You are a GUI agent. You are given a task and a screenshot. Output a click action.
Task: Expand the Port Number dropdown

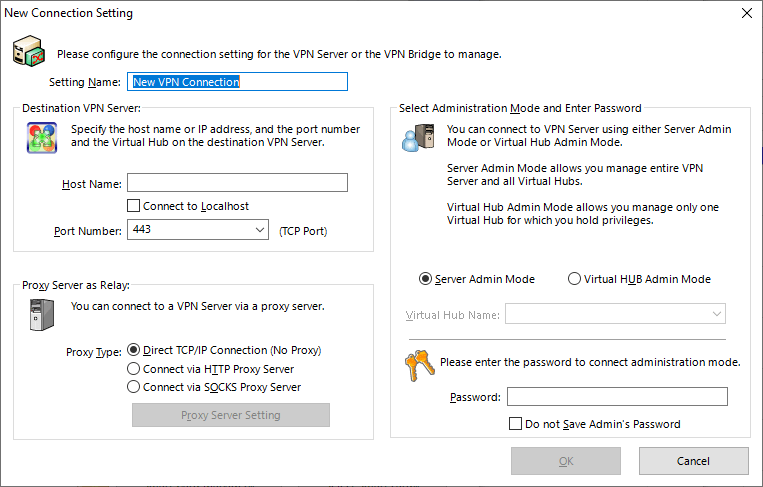pos(259,231)
